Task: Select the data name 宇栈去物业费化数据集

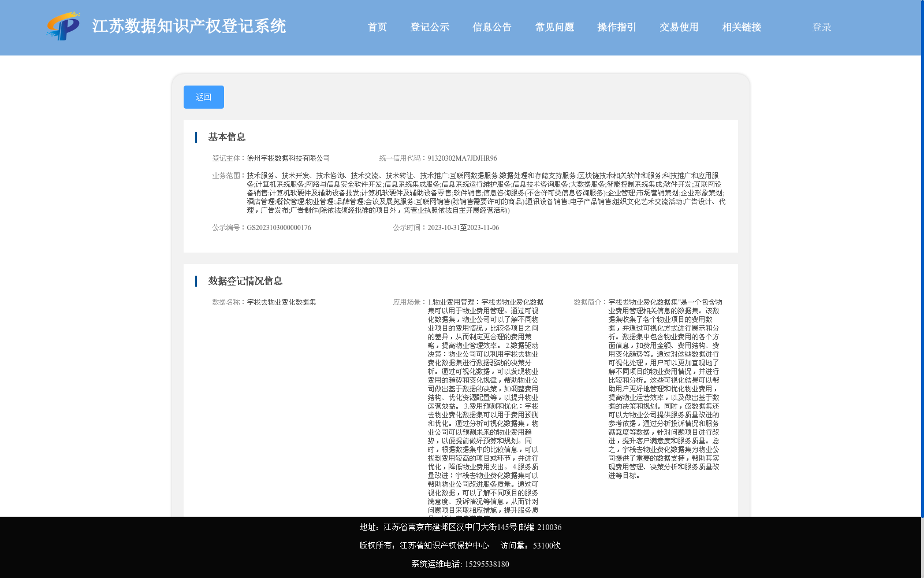Action: (x=281, y=302)
